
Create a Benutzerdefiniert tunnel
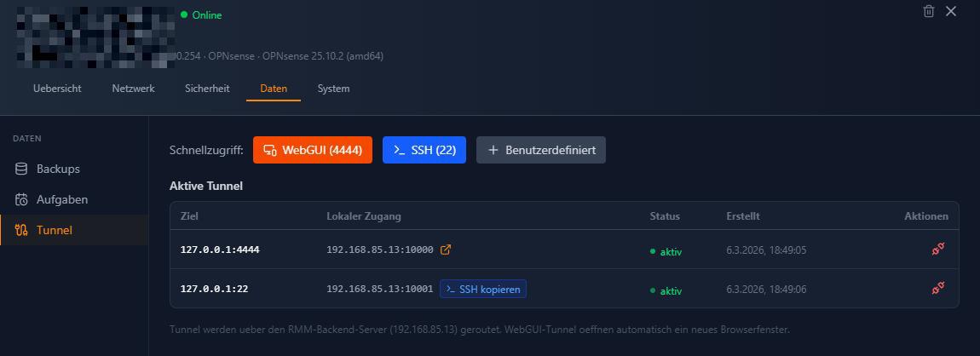(x=541, y=150)
